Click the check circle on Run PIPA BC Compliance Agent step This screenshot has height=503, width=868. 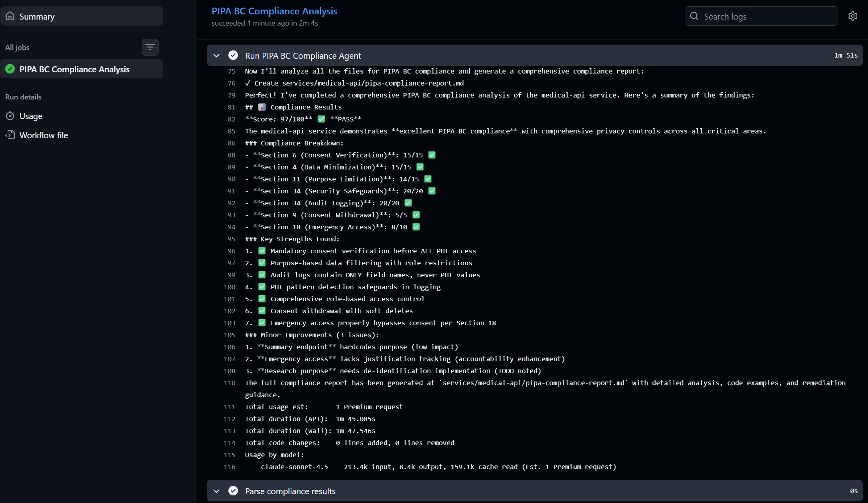pyautogui.click(x=233, y=56)
